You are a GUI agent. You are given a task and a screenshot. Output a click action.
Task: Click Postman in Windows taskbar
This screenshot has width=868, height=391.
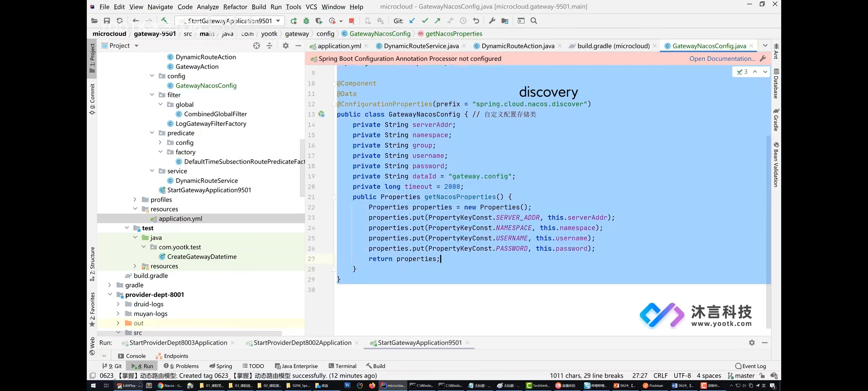653,386
